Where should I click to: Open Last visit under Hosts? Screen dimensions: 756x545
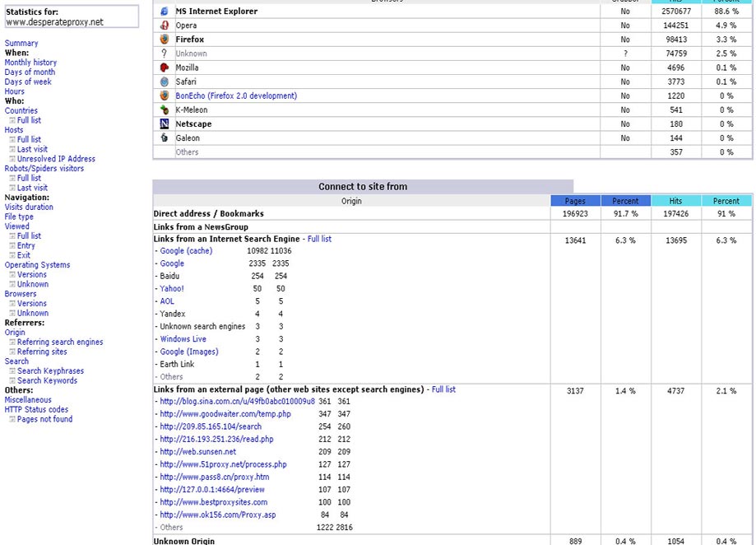(32, 149)
